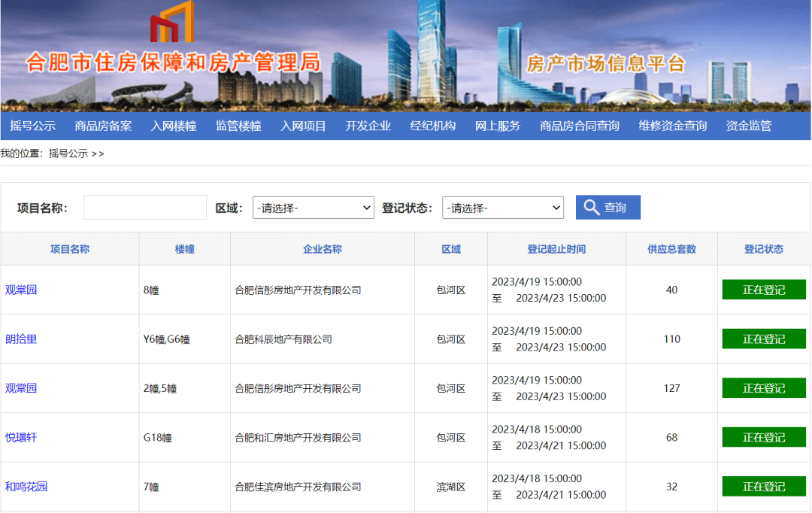Click the 供应总套数 column header
Viewport: 812px width, 513px height.
click(x=671, y=249)
